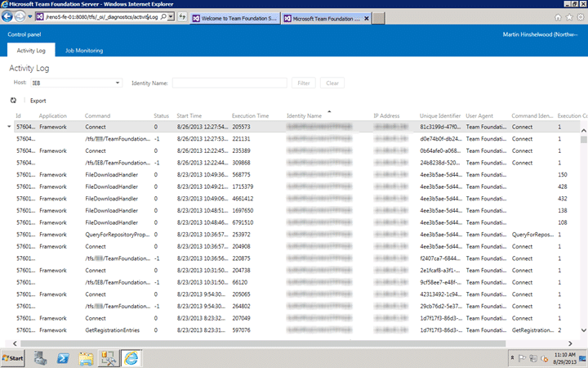Switch to the Job Monitoring tab
This screenshot has height=368, width=588.
pyautogui.click(x=84, y=51)
